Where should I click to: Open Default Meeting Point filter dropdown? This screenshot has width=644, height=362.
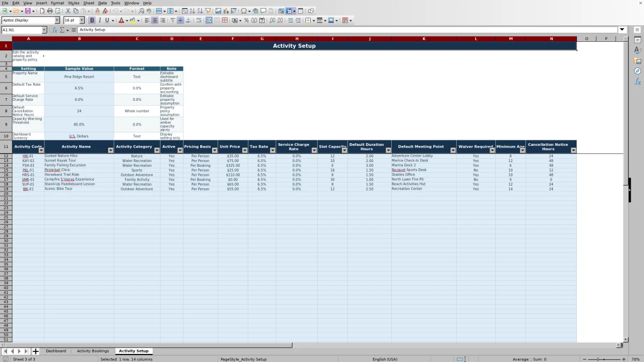click(453, 151)
